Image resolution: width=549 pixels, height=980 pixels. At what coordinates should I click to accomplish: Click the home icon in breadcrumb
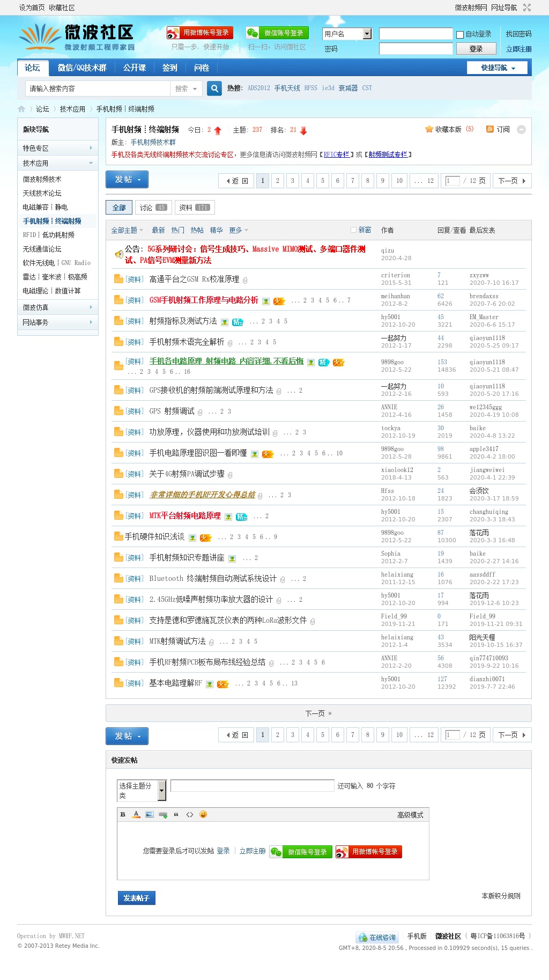click(21, 109)
